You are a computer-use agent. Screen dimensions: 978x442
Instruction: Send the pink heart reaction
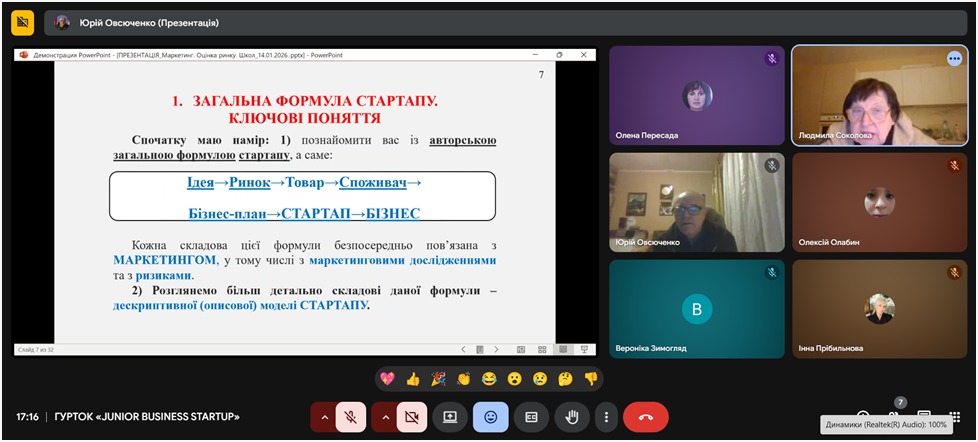point(387,379)
